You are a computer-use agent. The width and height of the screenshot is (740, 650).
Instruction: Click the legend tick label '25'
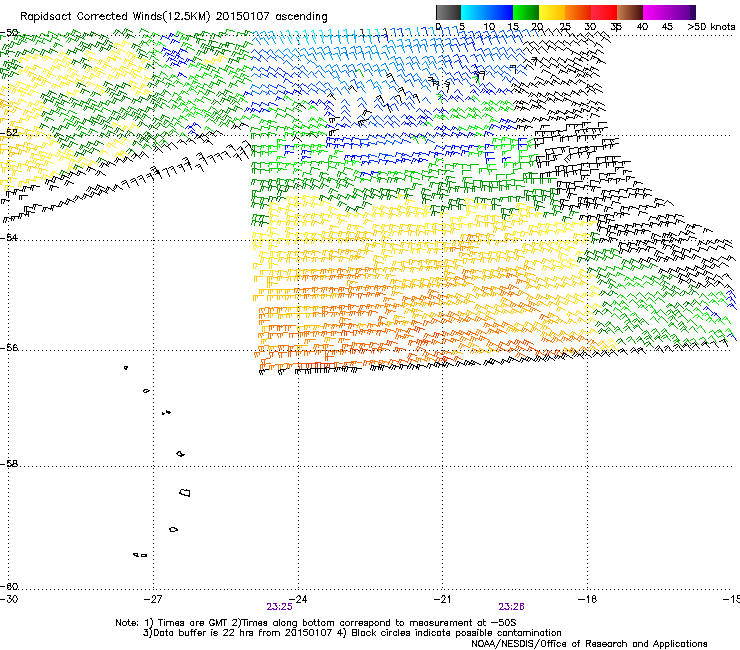tap(565, 26)
